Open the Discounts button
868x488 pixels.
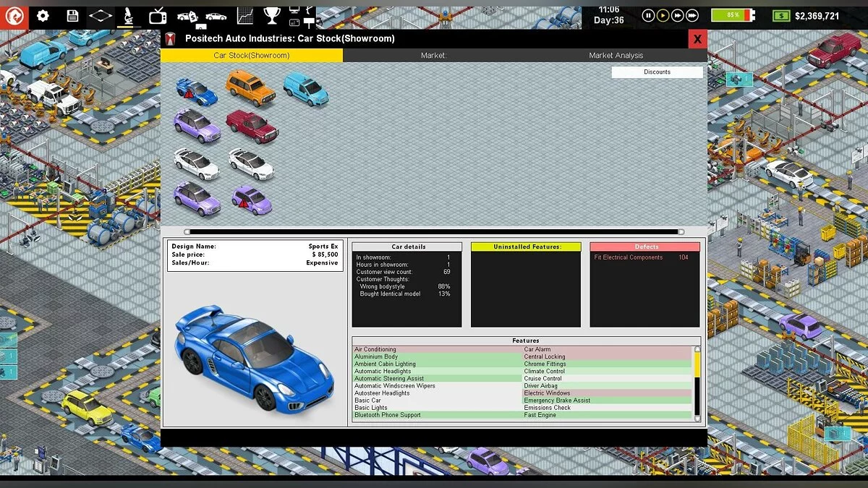click(x=657, y=72)
